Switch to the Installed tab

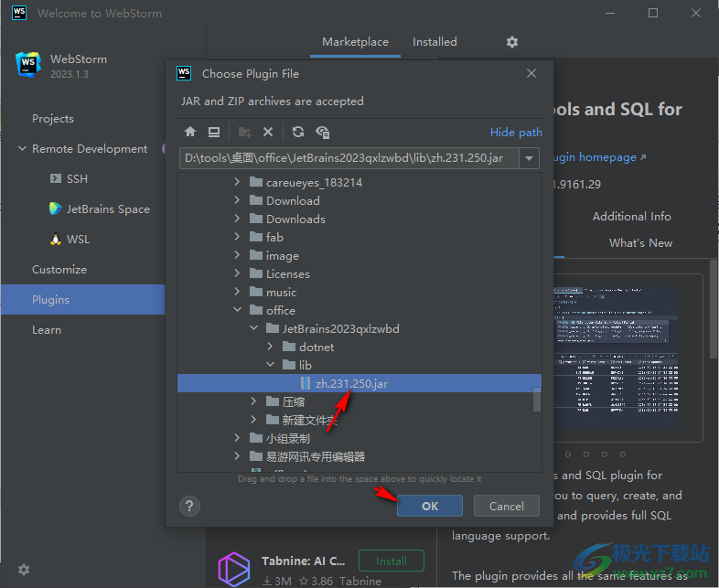pos(435,42)
